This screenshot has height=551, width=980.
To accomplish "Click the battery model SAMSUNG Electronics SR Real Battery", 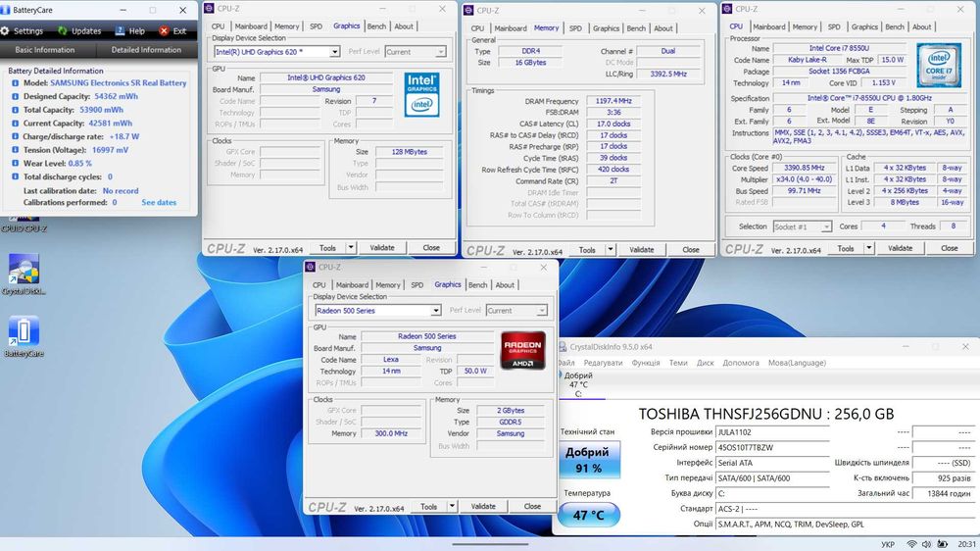I will (119, 82).
